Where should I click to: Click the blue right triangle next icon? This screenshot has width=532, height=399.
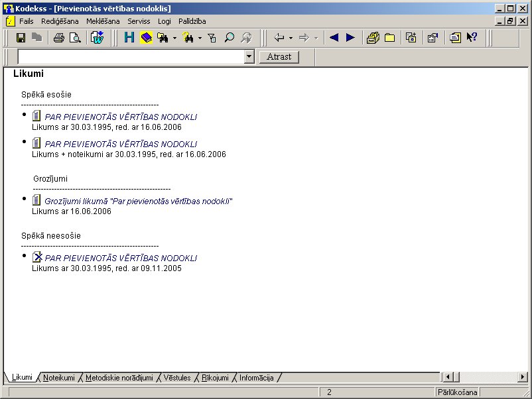[x=350, y=37]
